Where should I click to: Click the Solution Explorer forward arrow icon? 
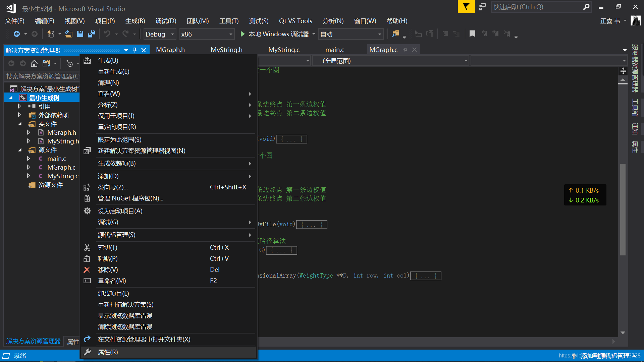(x=23, y=63)
